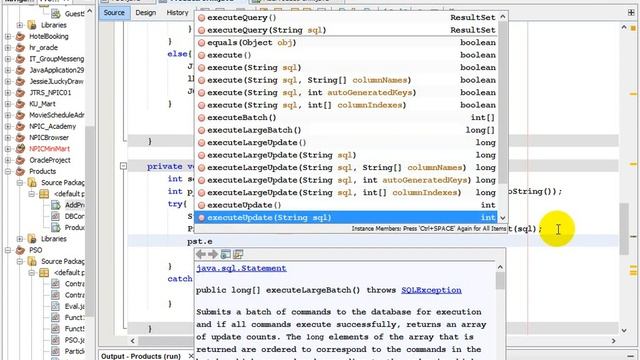Choose executeLargeUpdate() no-argument completion
The image size is (640, 360).
[346, 142]
